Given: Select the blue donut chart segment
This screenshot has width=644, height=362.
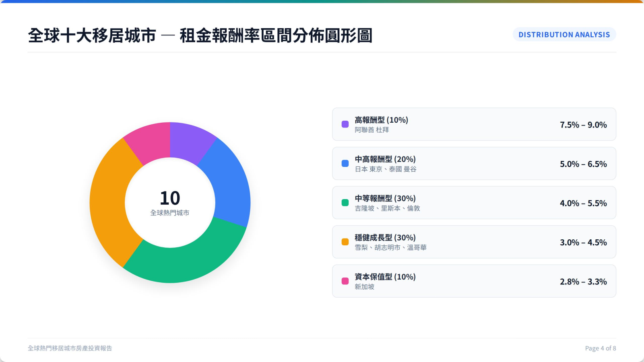Looking at the screenshot, I should 228,183.
